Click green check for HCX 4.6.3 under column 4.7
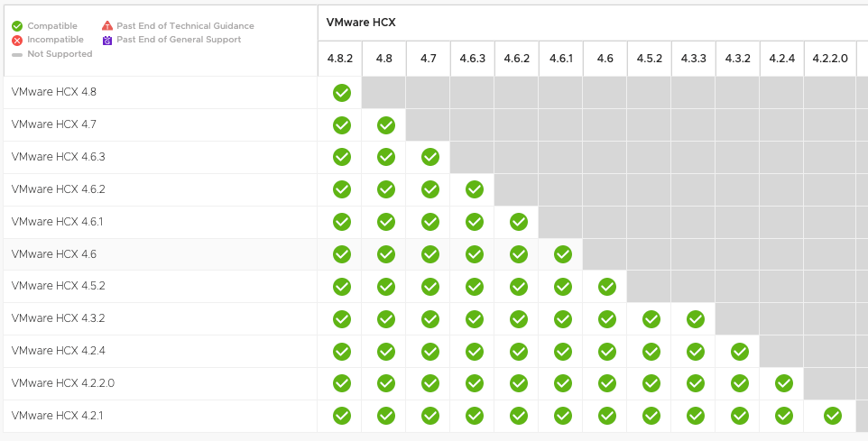This screenshot has width=868, height=441. point(429,157)
